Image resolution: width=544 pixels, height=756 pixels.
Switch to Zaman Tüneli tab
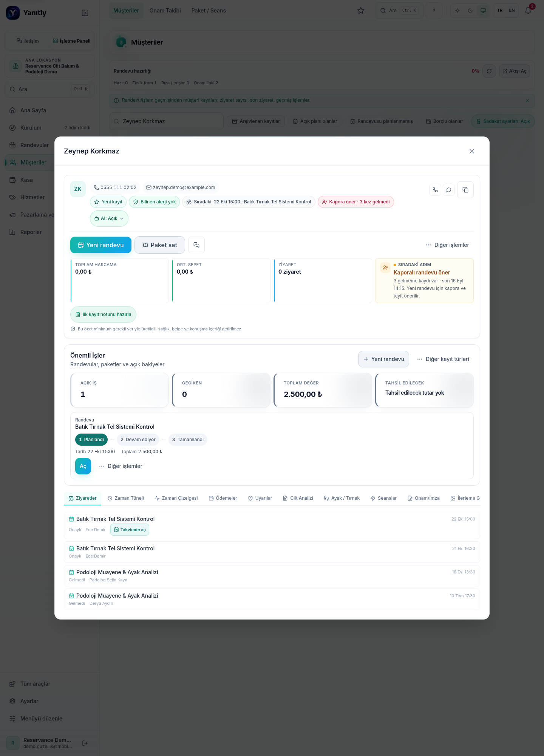click(125, 498)
